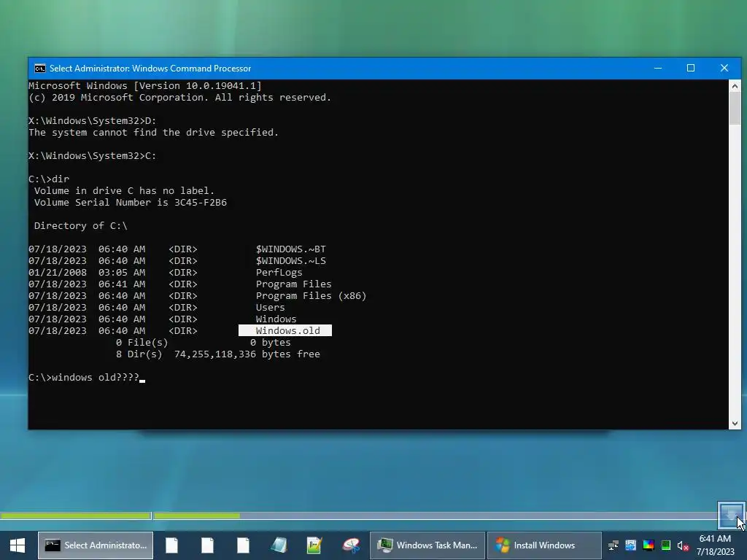Viewport: 747px width, 560px height.
Task: Open the Windows Start menu
Action: pos(18,545)
